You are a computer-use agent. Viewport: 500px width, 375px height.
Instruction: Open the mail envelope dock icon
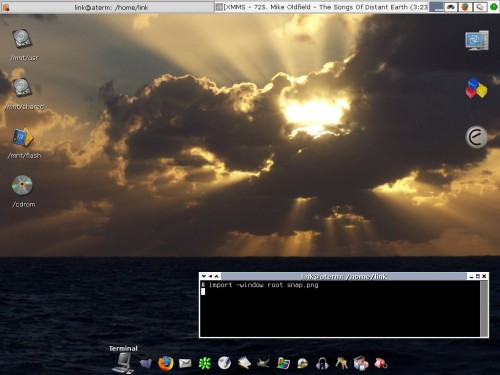coord(185,363)
